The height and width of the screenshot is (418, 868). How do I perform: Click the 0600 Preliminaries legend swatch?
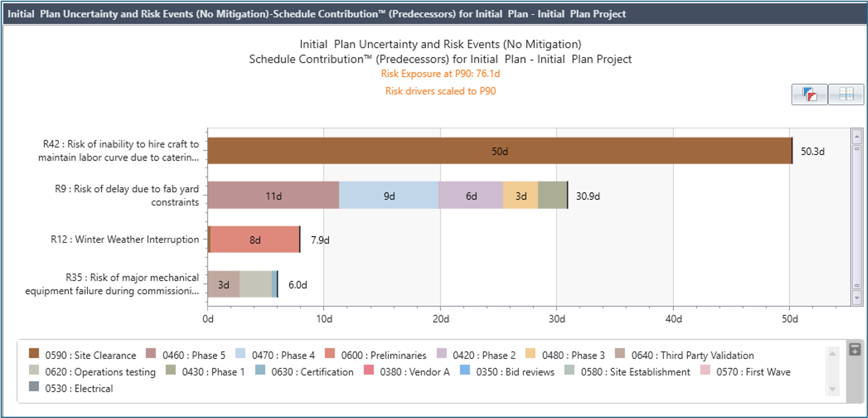[x=330, y=354]
